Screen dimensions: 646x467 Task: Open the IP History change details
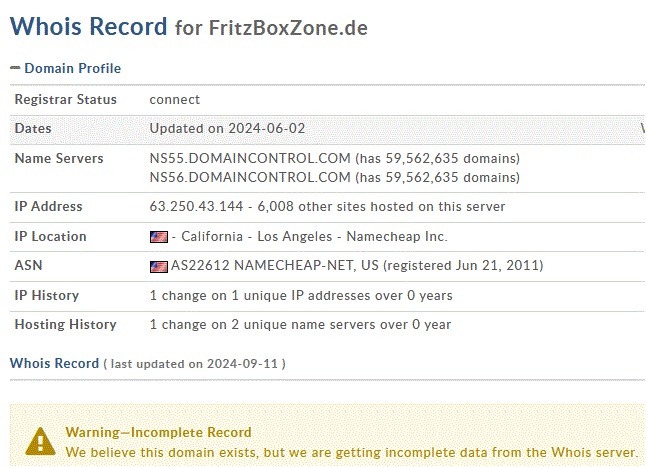click(x=301, y=296)
